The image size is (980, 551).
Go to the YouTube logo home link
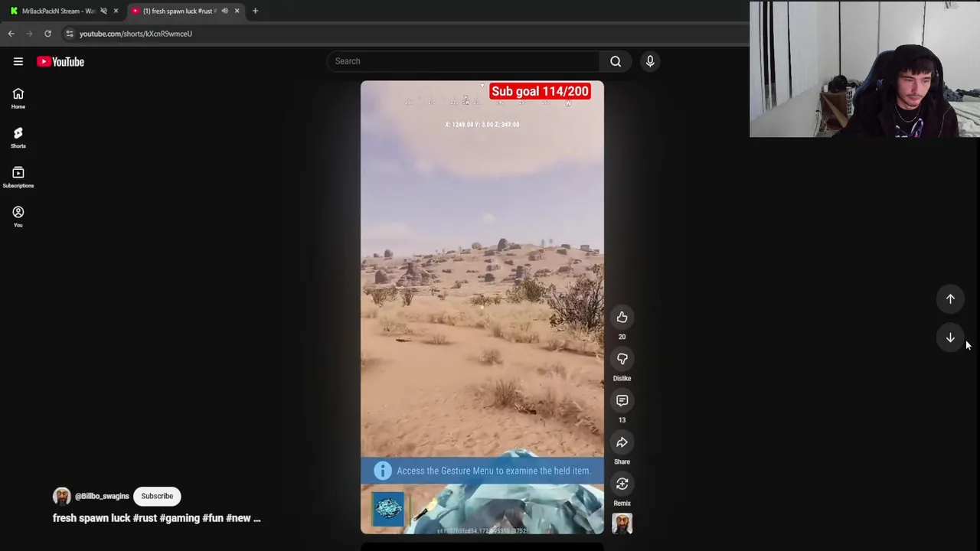pyautogui.click(x=60, y=62)
